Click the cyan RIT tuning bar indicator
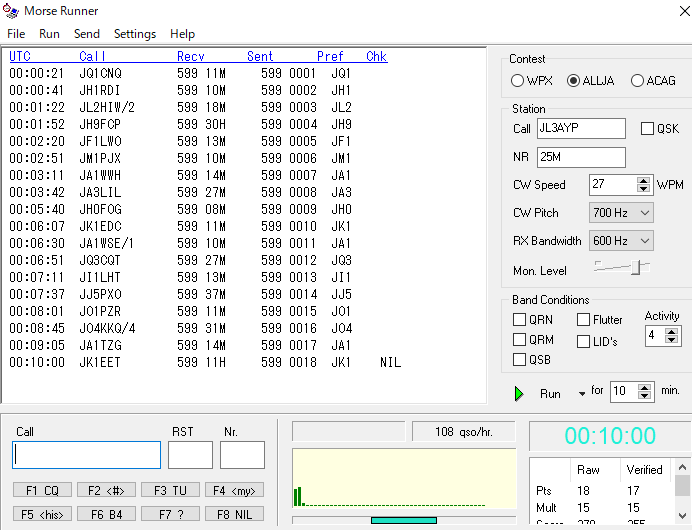Screen dimensions: 692x530 tap(404, 520)
